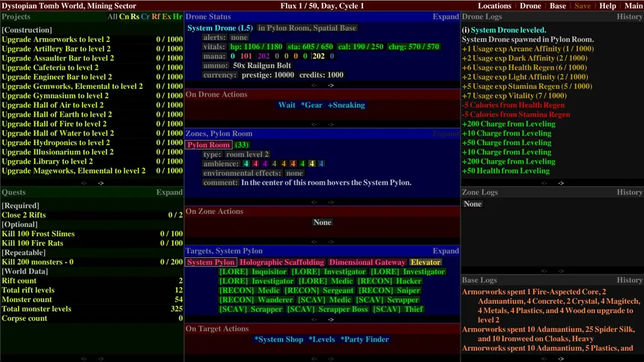Filter projects by Hr category

coord(177,16)
